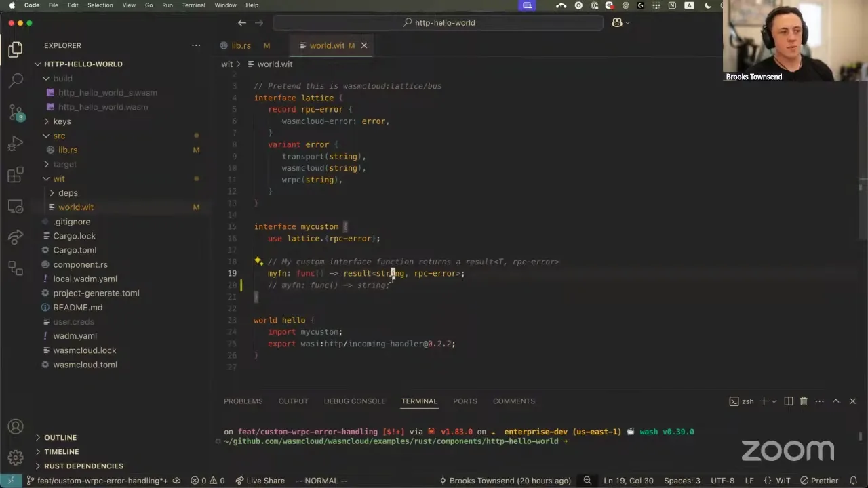Click the http-hello-world command center search box

pos(438,22)
